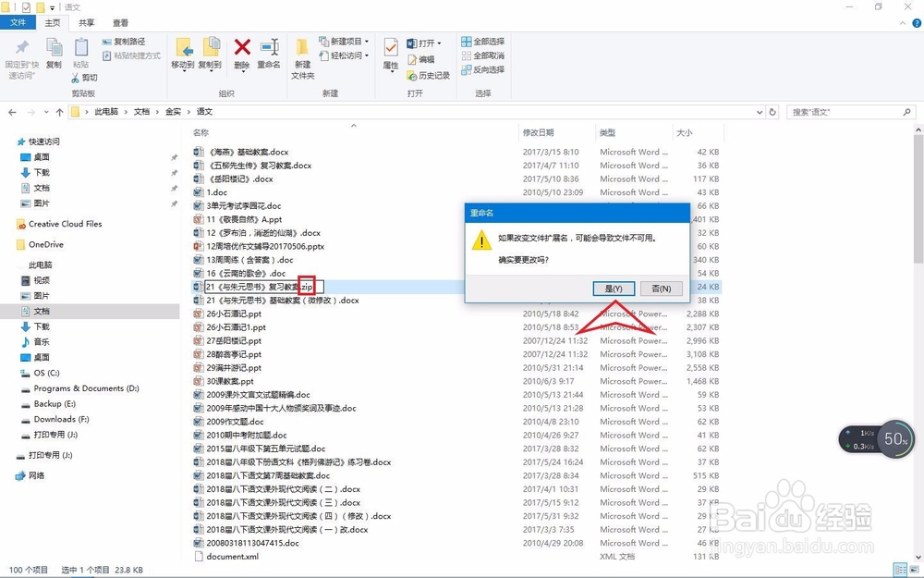Select Programs & Documents (D:) drive
This screenshot has width=924, height=578.
(80, 388)
